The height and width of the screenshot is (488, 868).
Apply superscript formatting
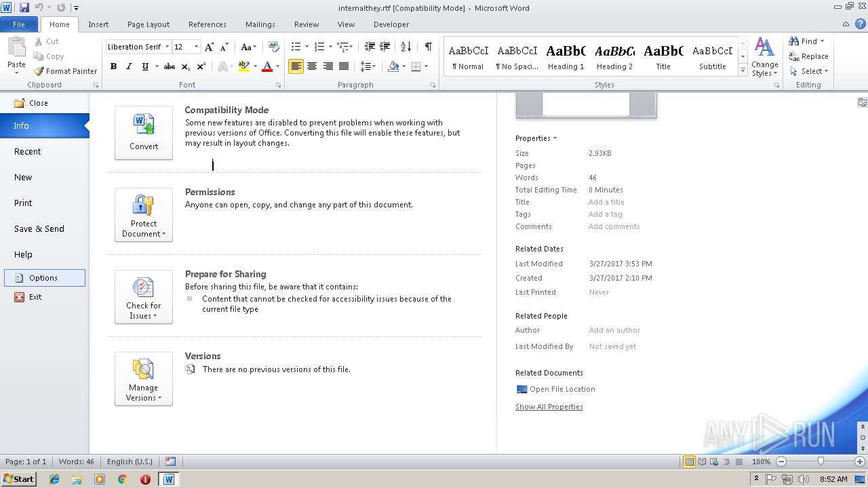tap(201, 66)
